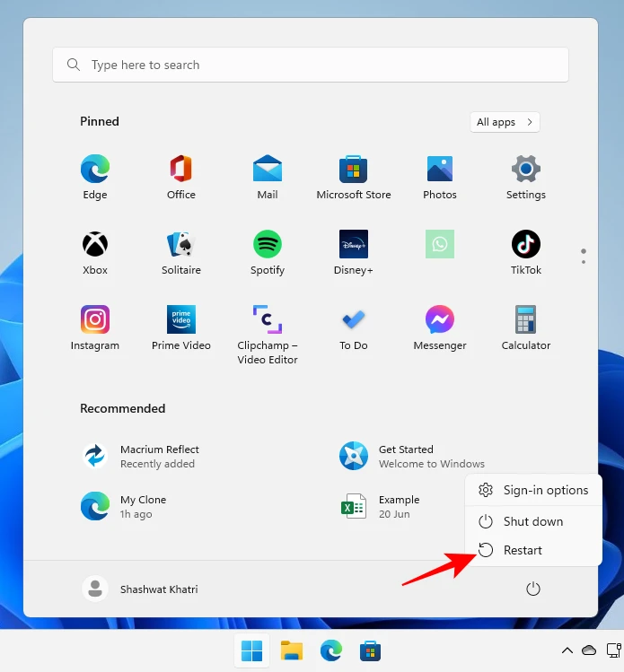This screenshot has height=672, width=624.
Task: Open Sign-in options from power menu
Action: click(x=545, y=490)
